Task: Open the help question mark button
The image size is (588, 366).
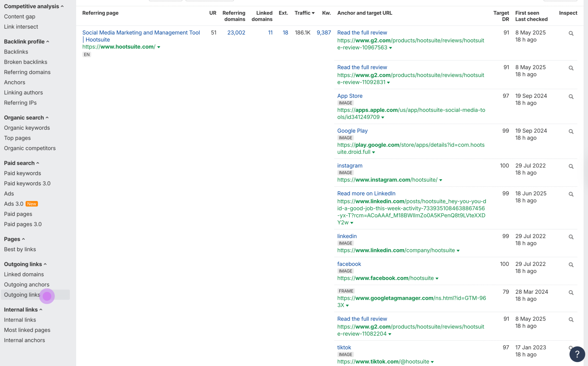Action: coord(577,354)
